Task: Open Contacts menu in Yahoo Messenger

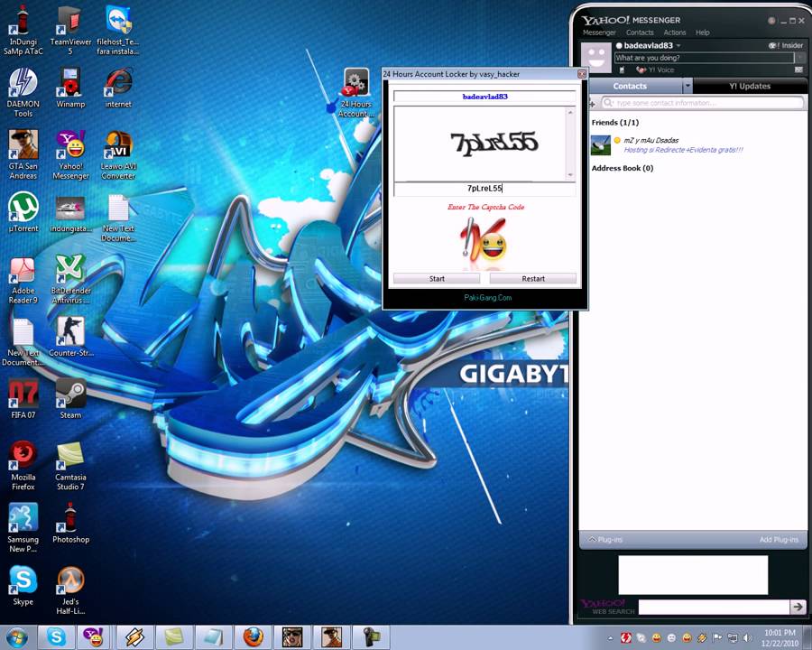Action: click(640, 32)
